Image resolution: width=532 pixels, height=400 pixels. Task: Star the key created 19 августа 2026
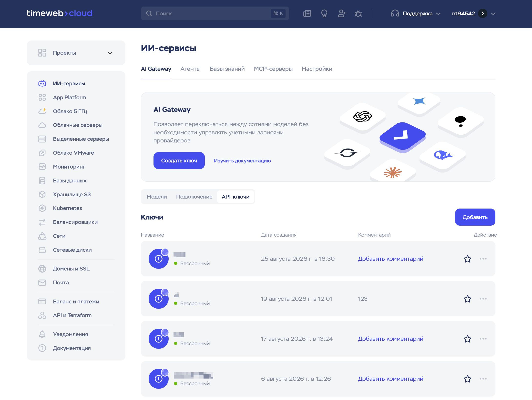(468, 299)
